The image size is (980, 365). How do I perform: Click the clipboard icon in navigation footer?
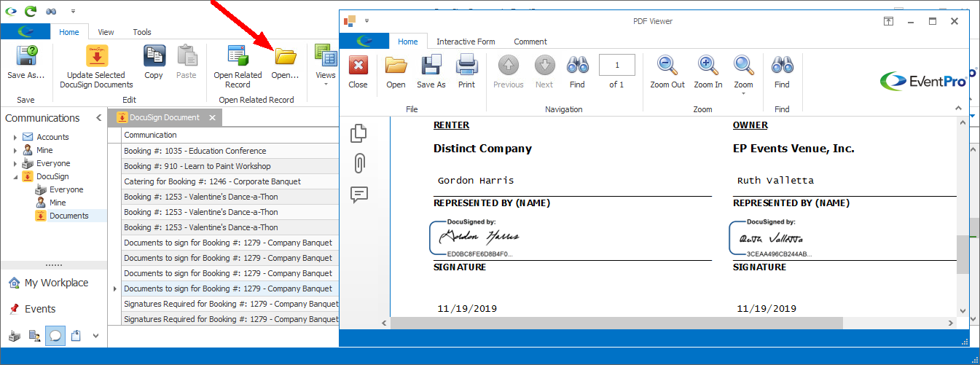(75, 336)
